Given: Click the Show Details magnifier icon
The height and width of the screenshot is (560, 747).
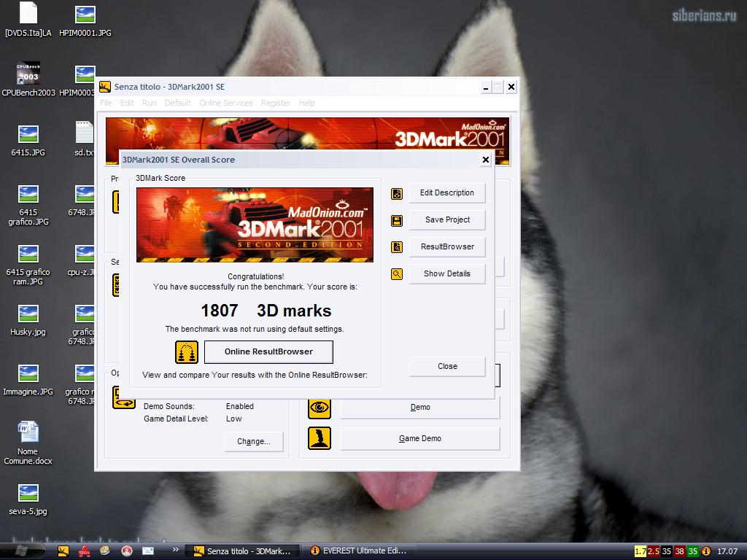Looking at the screenshot, I should [x=397, y=274].
